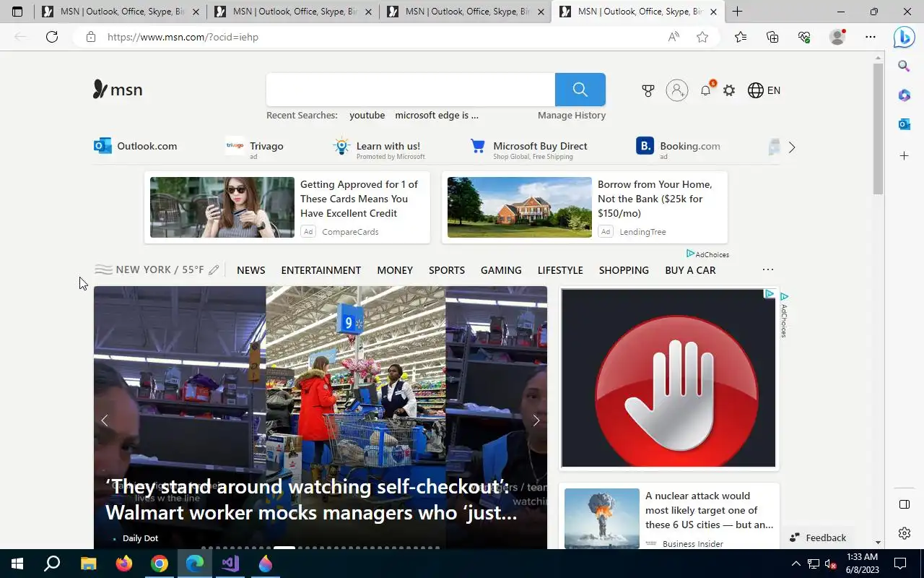Open Outlook in the Edge sidebar

click(x=904, y=124)
